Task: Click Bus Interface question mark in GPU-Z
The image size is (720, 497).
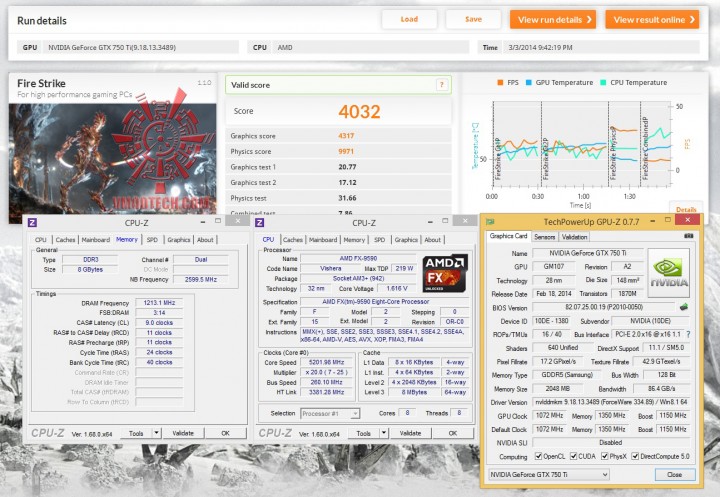Action: tap(688, 334)
